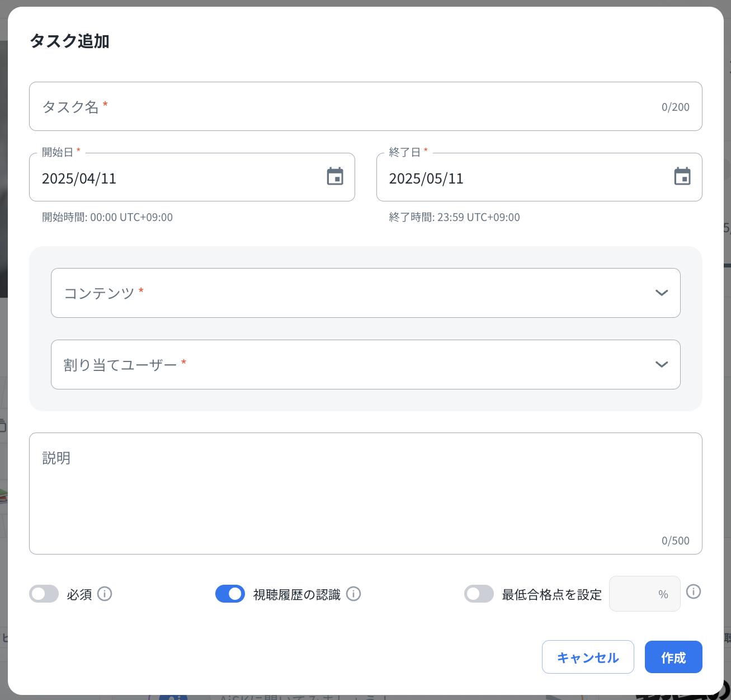The height and width of the screenshot is (700, 731).
Task: Open the 終了日 calendar picker icon
Action: 682,176
